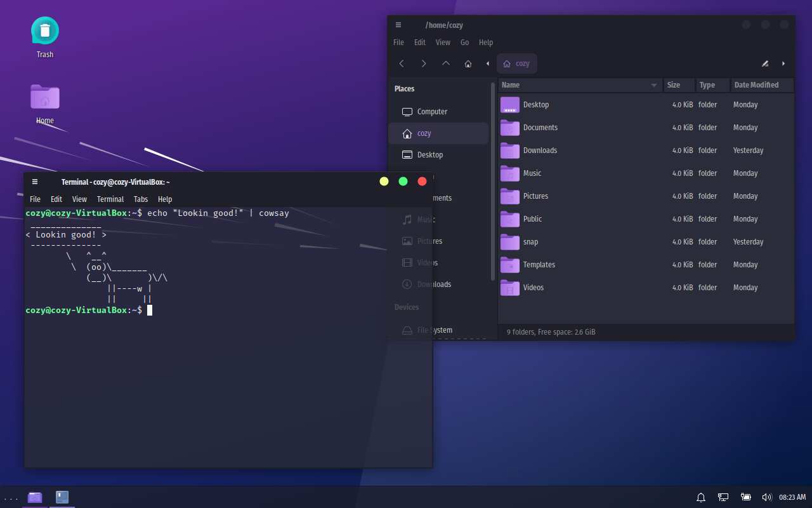This screenshot has height=508, width=812.
Task: Switch to the terminal taskbar button
Action: [62, 497]
